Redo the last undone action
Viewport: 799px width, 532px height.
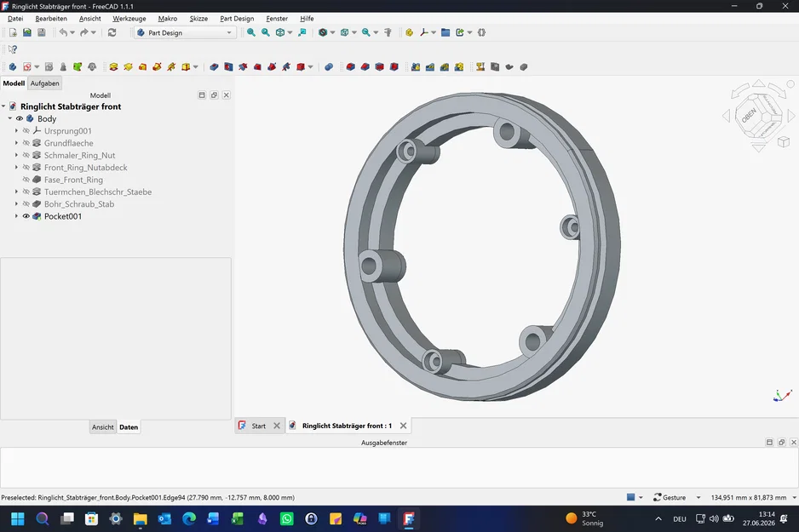tap(84, 32)
